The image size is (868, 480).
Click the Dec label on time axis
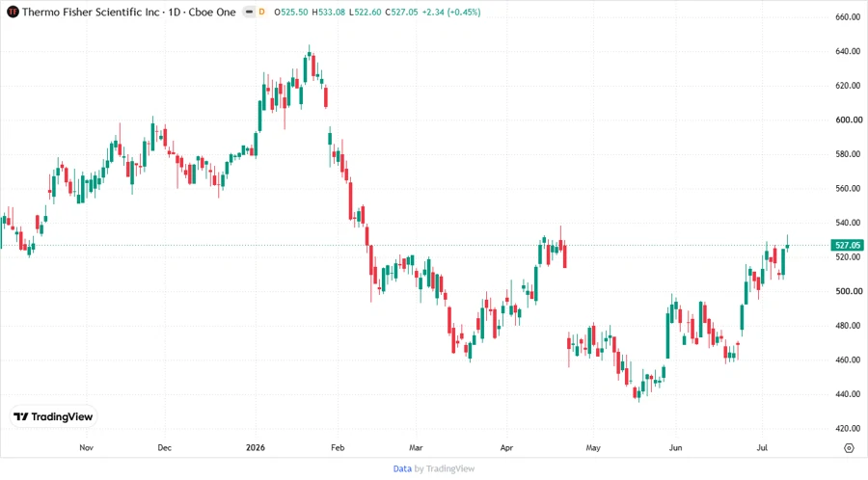tap(164, 448)
